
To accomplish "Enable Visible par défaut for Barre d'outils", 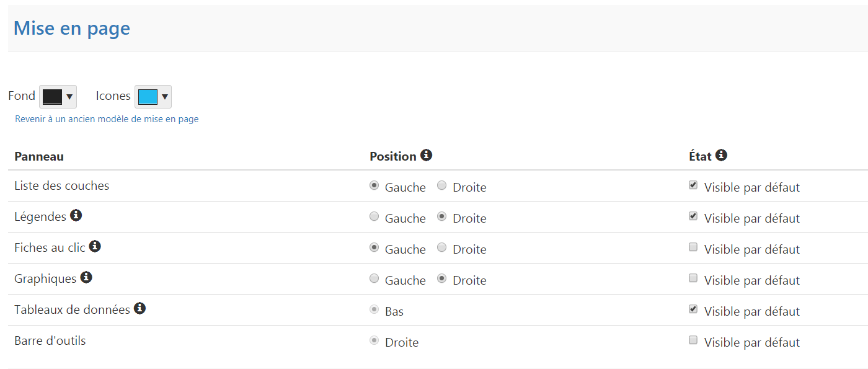I will point(693,340).
